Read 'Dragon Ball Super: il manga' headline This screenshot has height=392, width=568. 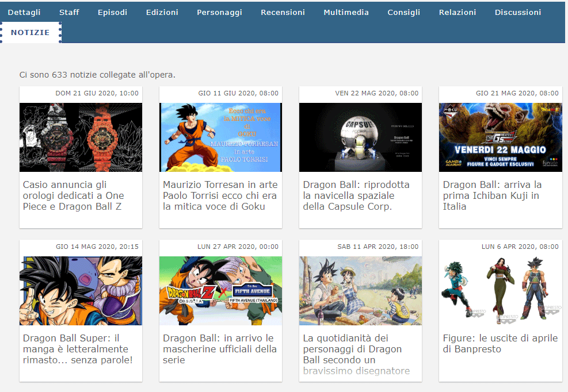pos(78,349)
